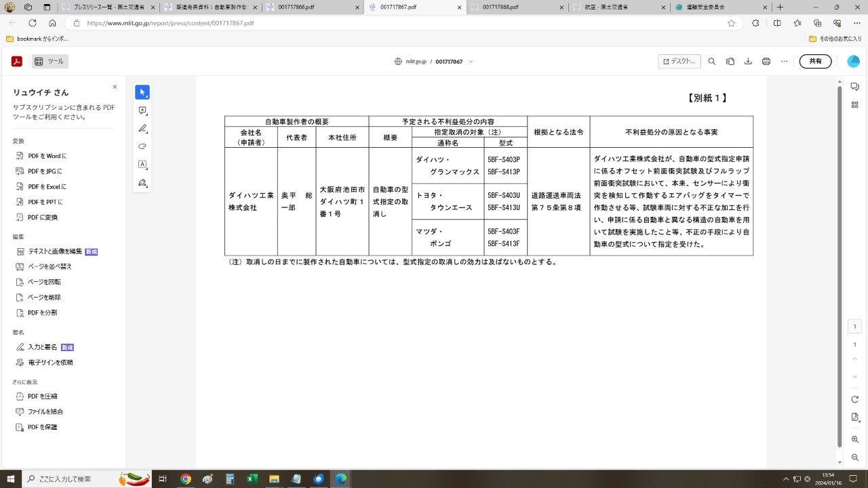Click the page number 1 box

pos(854,326)
